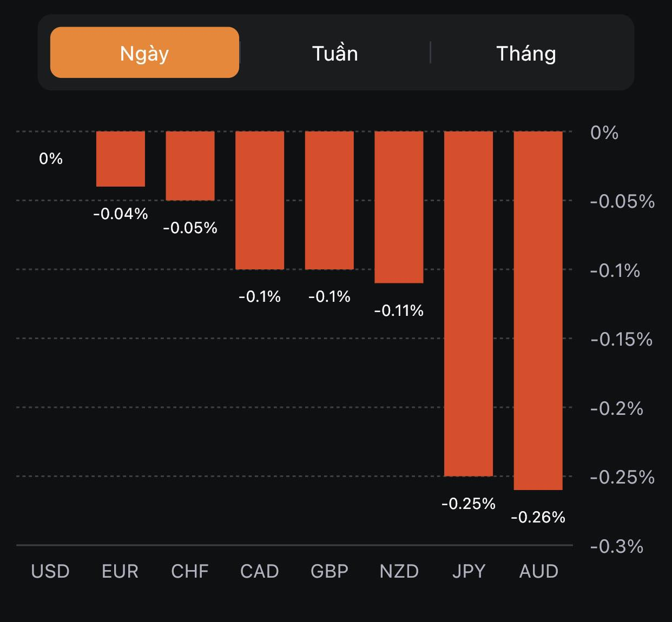Click the NZD red bar
The height and width of the screenshot is (622, 672).
[x=399, y=207]
